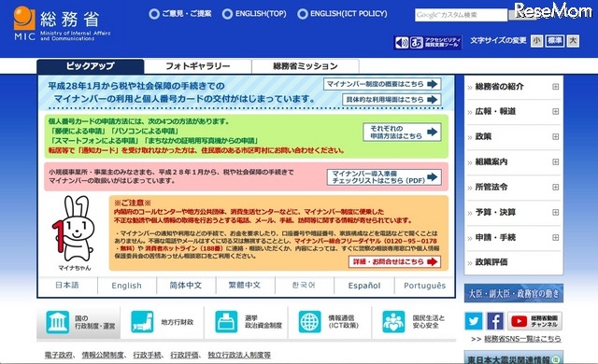598x364 pixels.
Task: Click the 国の行政制度・運営 building icon
Action: coord(58,322)
